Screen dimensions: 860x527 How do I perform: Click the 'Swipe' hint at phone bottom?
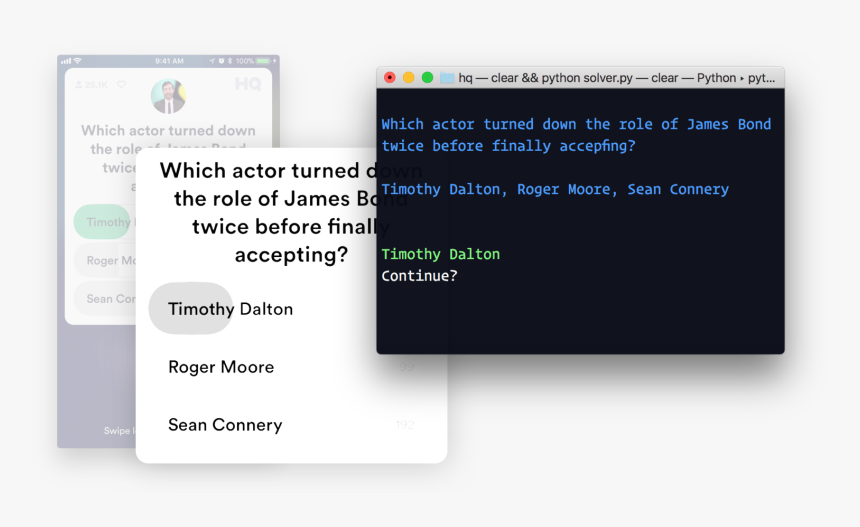[x=117, y=430]
